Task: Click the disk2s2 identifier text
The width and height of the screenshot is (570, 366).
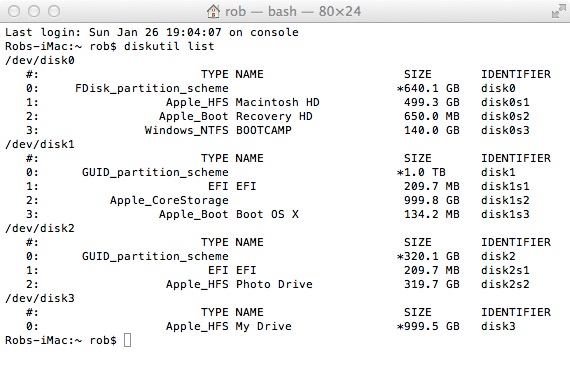Action: click(505, 284)
